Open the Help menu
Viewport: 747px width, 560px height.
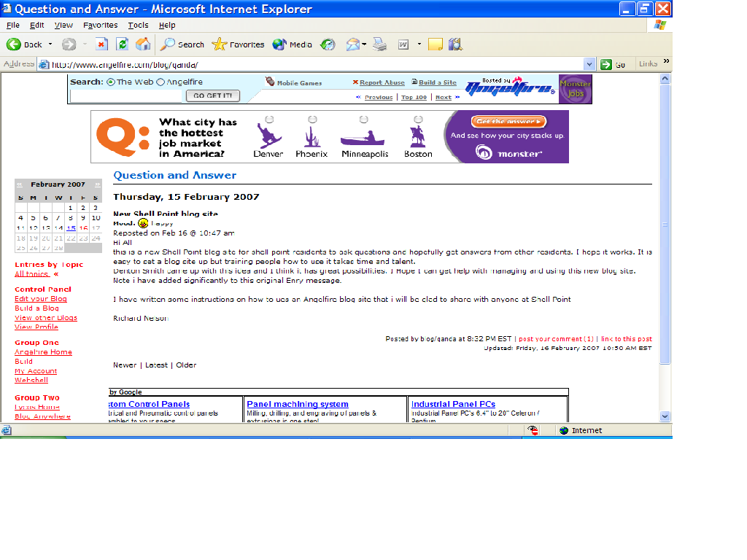click(167, 26)
